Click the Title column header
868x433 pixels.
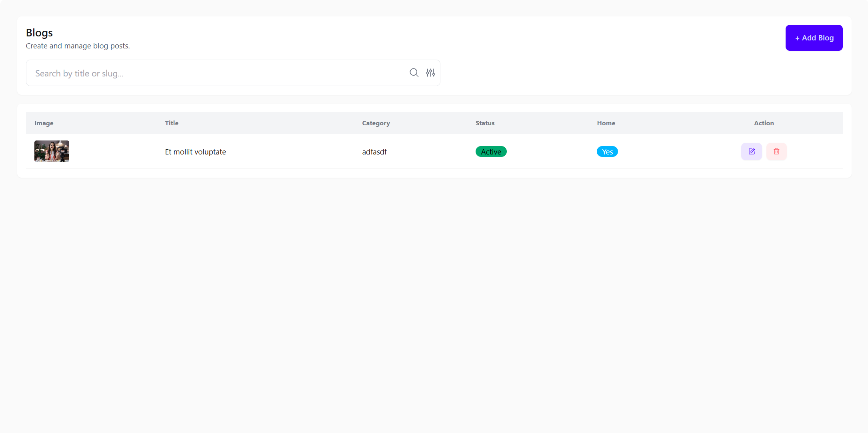(x=172, y=123)
